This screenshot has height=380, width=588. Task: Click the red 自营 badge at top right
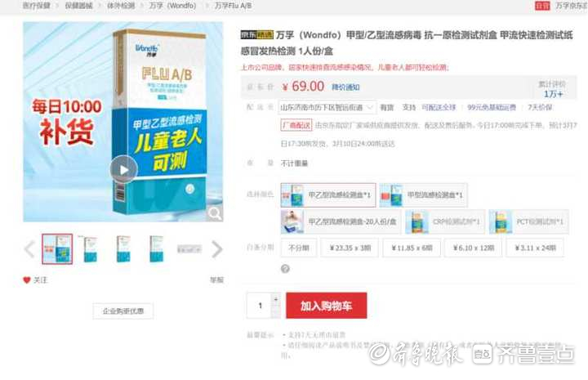pos(542,6)
